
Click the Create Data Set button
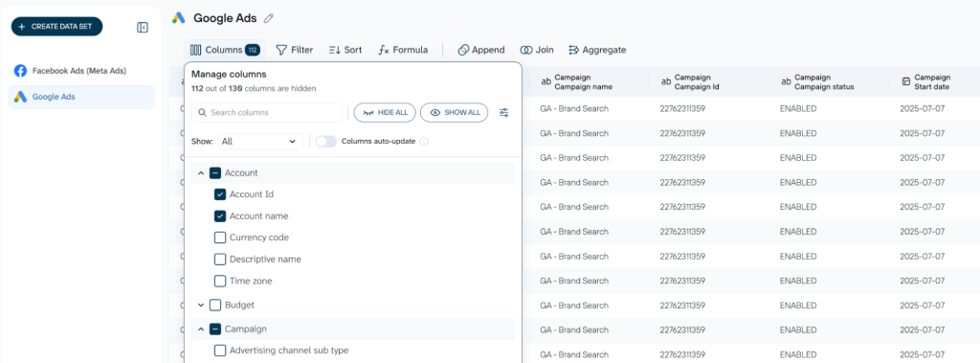(x=56, y=26)
